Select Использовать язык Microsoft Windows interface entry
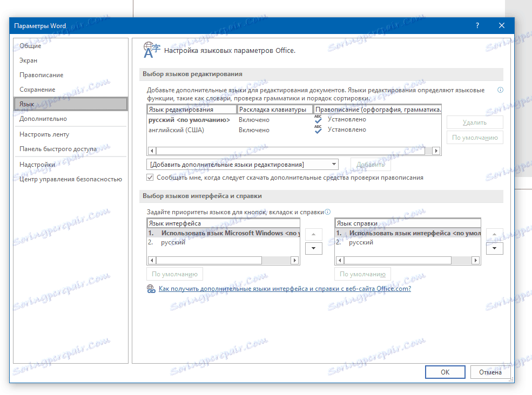The image size is (532, 395). coord(223,233)
